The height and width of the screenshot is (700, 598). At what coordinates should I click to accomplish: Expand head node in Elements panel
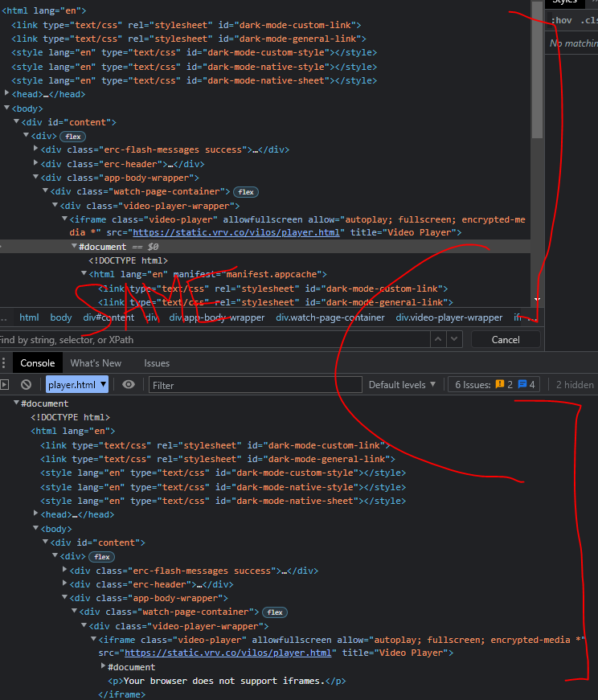pyautogui.click(x=6, y=93)
